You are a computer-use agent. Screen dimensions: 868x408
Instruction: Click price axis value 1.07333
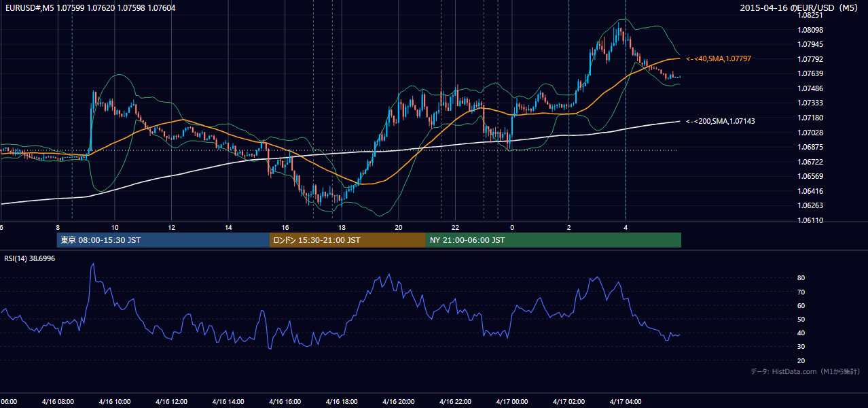[x=811, y=103]
